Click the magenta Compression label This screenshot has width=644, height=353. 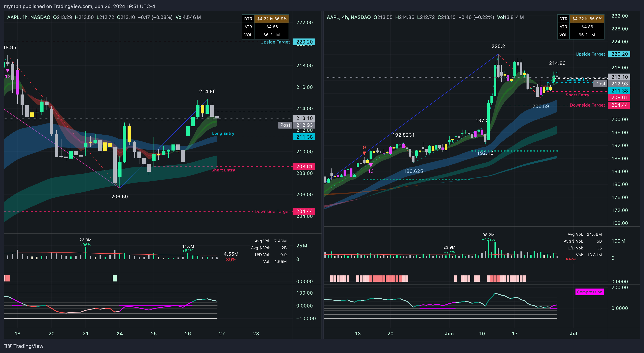tap(589, 292)
